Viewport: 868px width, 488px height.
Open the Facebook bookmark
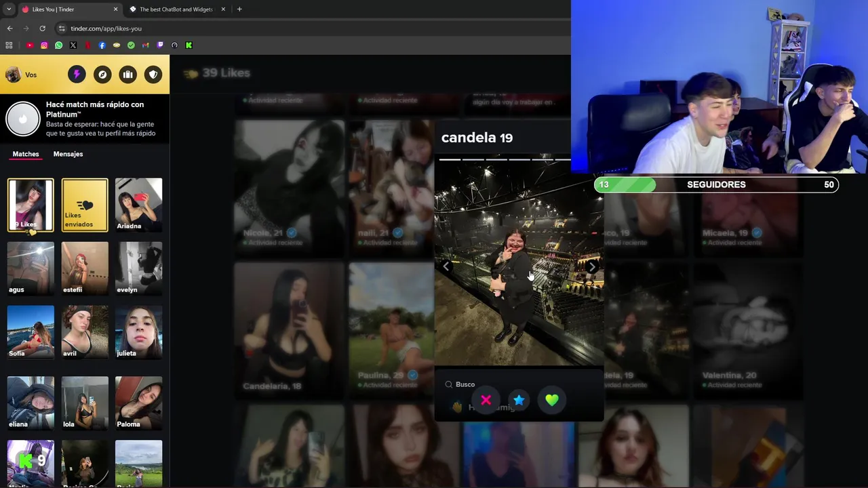(x=102, y=45)
